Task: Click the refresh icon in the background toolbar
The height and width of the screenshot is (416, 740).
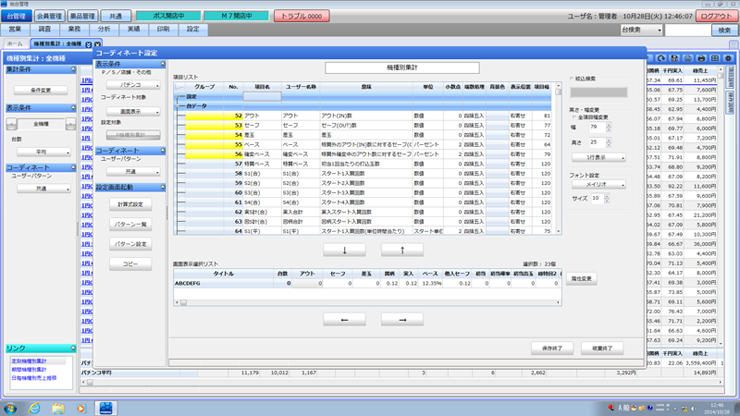Action: pyautogui.click(x=661, y=58)
